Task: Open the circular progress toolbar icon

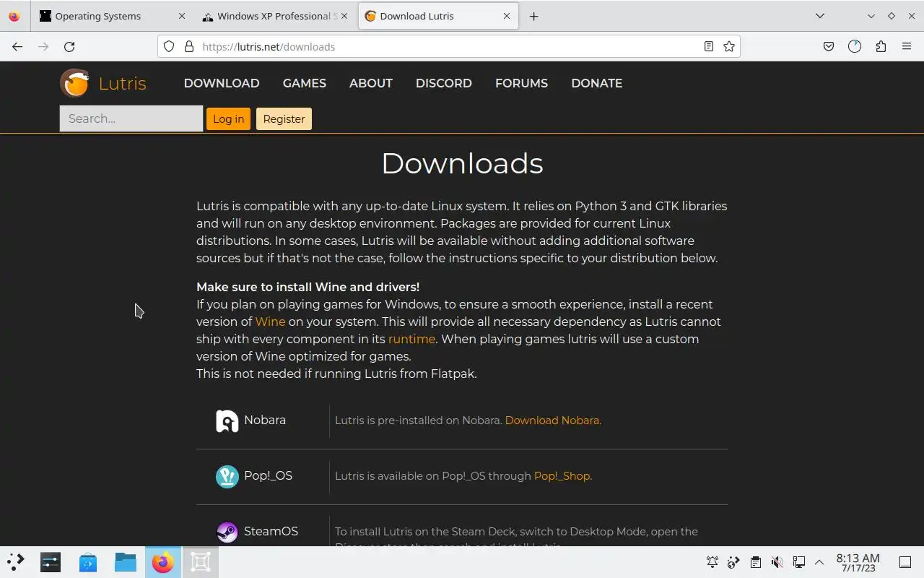Action: point(855,46)
